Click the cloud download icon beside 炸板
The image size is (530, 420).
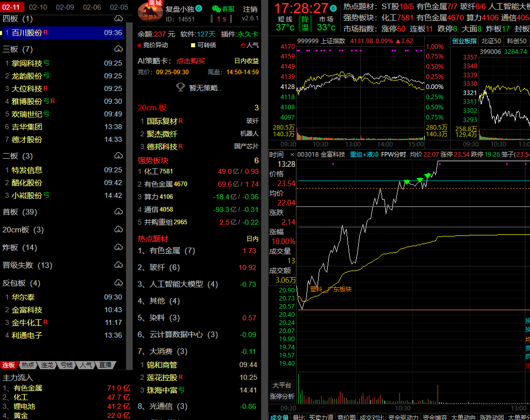point(118,248)
